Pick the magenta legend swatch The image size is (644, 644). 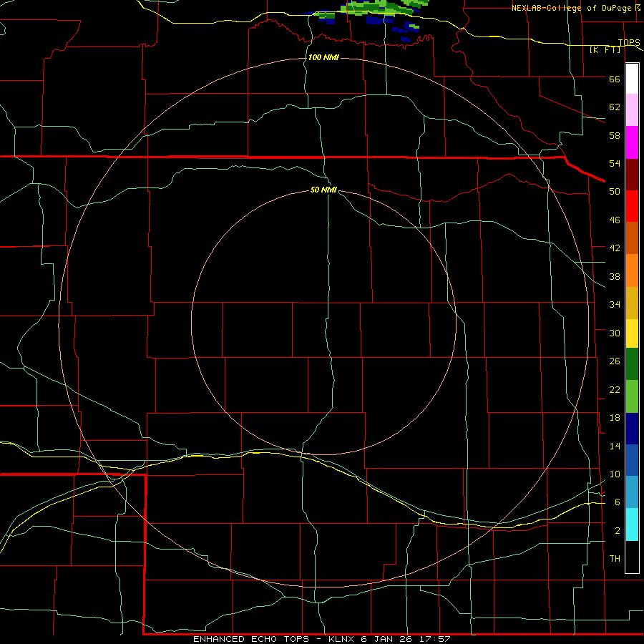632,142
